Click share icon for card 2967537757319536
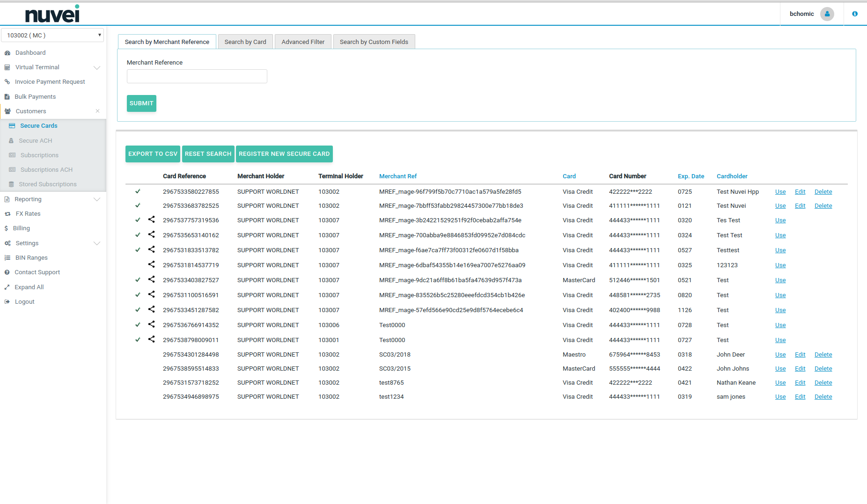The width and height of the screenshot is (867, 504). click(151, 219)
